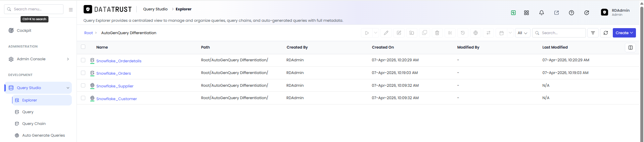The image size is (644, 142).
Task: Click the globe icon beside Snowflake_Supplier
Action: (92, 86)
